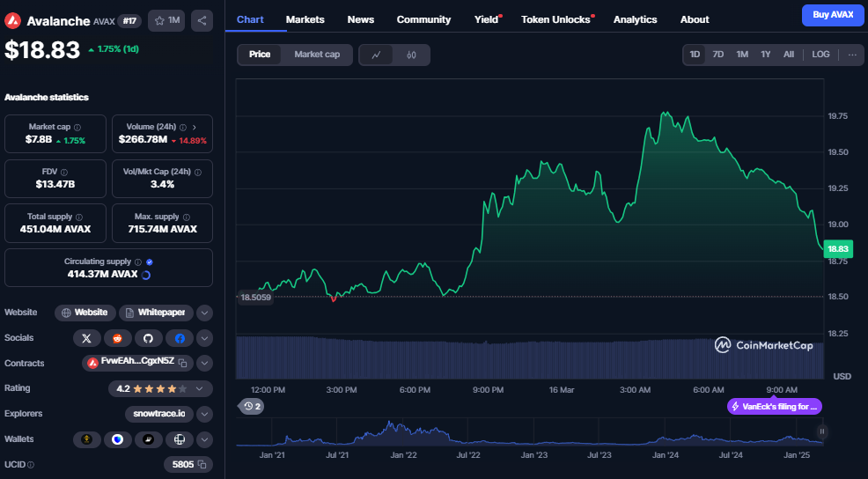Image resolution: width=868 pixels, height=479 pixels.
Task: Show Volume (24h) info icon
Action: (183, 128)
